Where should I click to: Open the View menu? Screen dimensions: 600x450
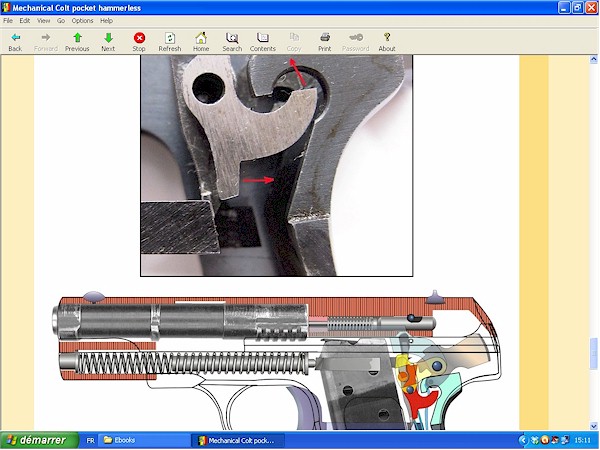tap(44, 21)
